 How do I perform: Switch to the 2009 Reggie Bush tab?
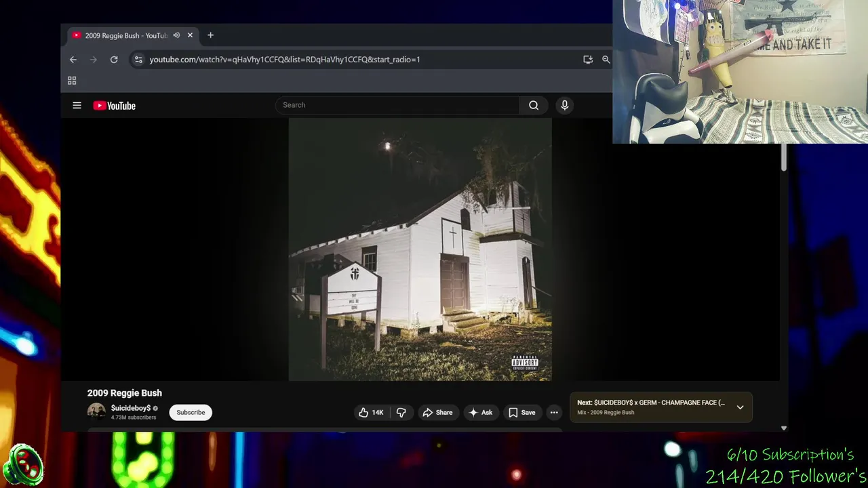pyautogui.click(x=125, y=35)
